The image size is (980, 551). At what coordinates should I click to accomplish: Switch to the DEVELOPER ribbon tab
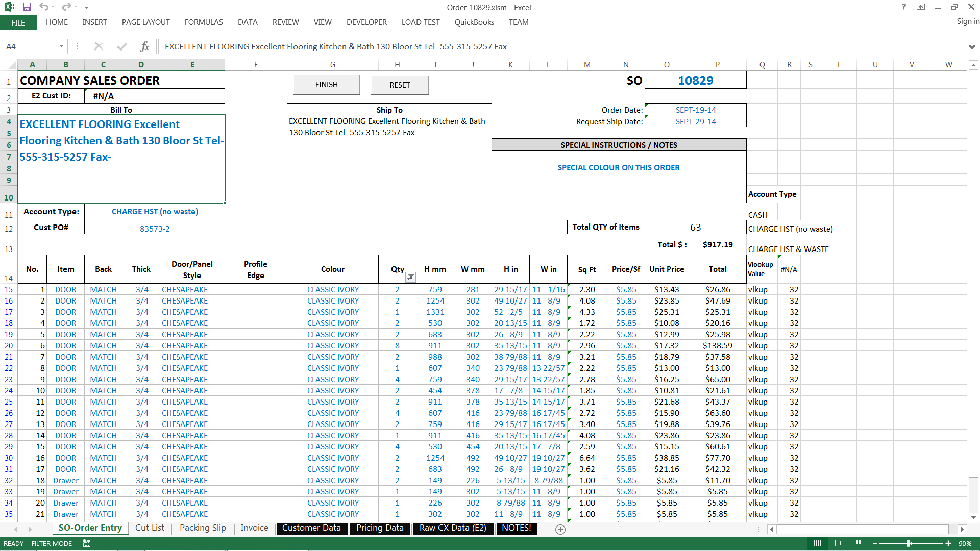click(x=366, y=22)
